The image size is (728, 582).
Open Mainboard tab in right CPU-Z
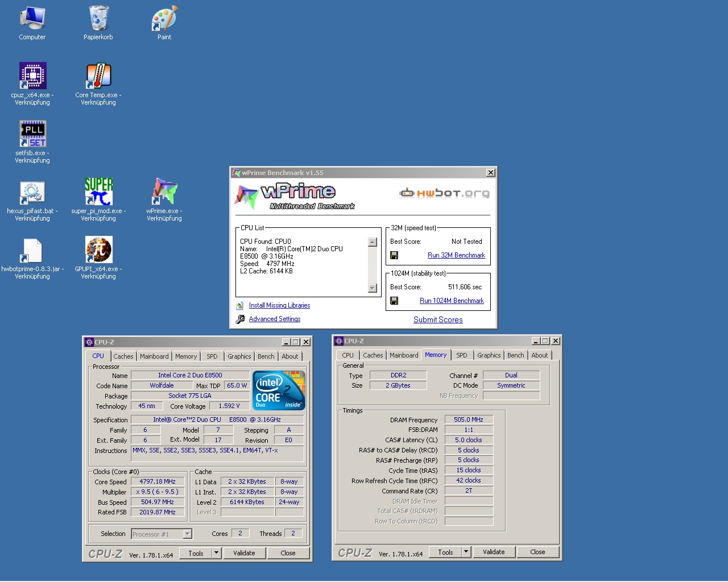pyautogui.click(x=404, y=355)
